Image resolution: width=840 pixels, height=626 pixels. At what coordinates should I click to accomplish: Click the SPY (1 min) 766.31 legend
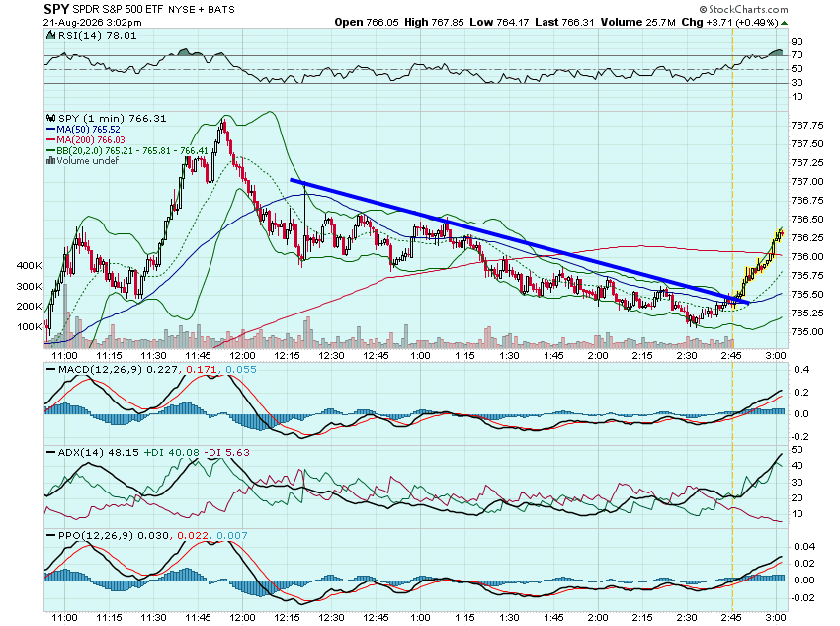pos(112,119)
